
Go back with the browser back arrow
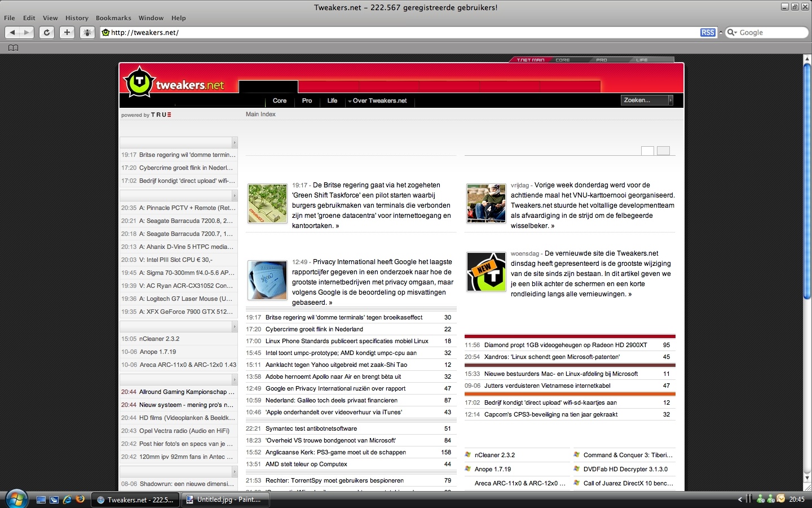point(12,32)
